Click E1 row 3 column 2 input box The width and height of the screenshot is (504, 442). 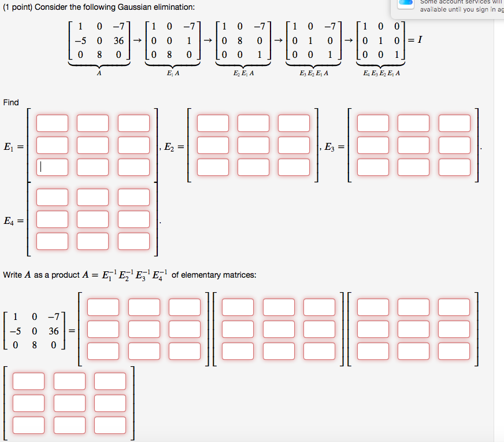coord(93,167)
